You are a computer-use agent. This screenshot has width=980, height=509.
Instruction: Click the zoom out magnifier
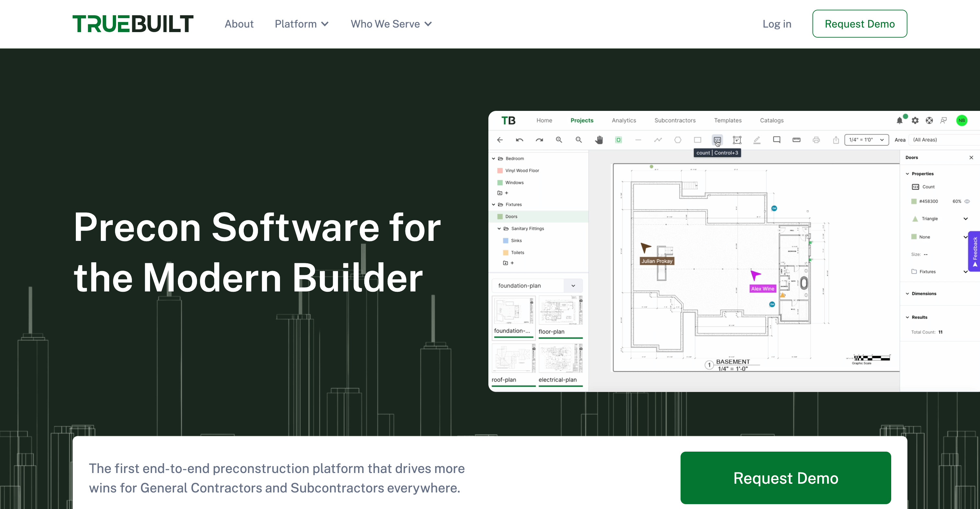tap(579, 140)
